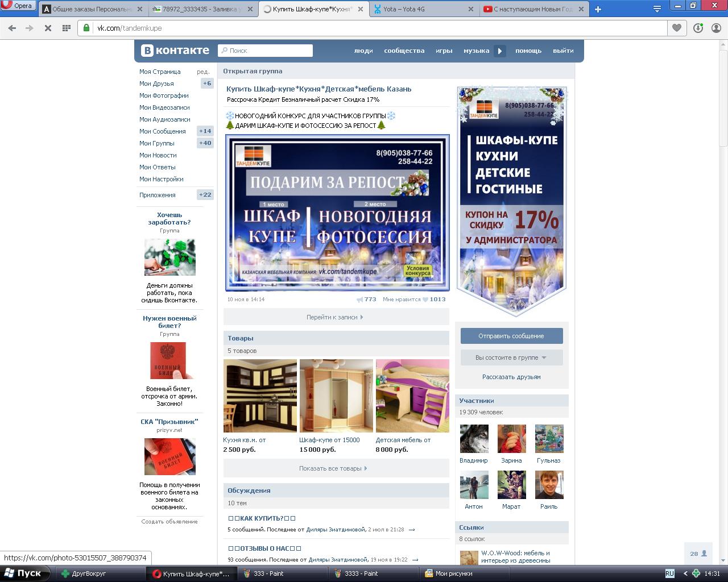728x582 pixels.
Task: Open люди in the VK header
Action: tap(363, 51)
